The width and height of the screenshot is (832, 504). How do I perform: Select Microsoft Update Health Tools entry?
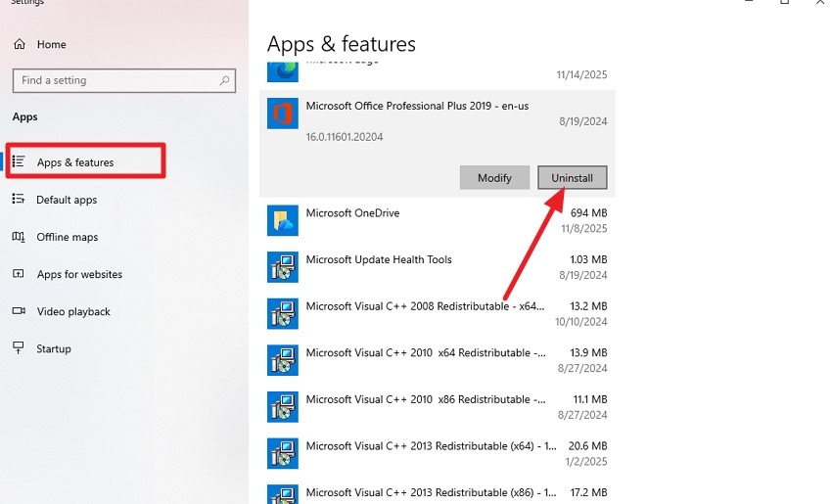click(379, 259)
